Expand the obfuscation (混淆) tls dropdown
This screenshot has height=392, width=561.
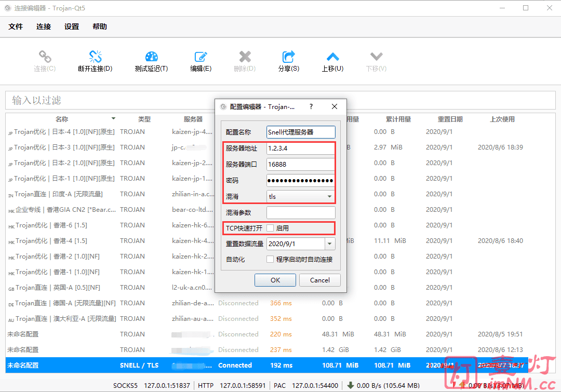329,197
